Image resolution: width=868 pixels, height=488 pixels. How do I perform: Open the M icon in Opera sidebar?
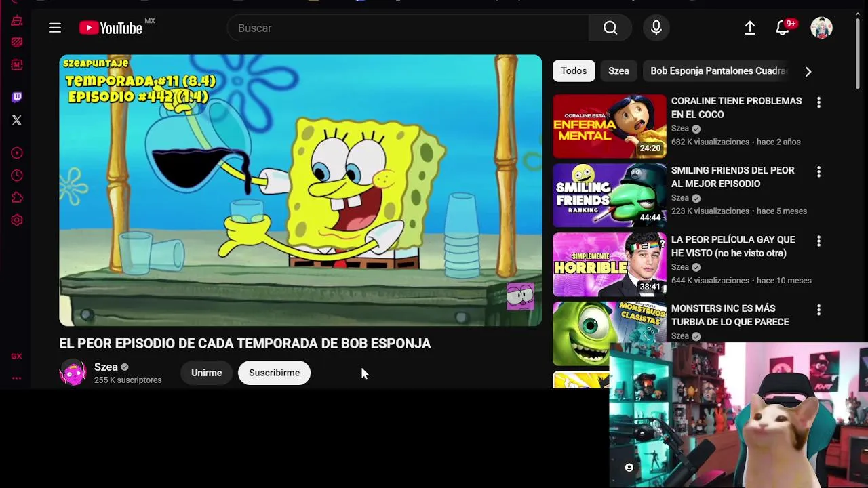[x=17, y=65]
